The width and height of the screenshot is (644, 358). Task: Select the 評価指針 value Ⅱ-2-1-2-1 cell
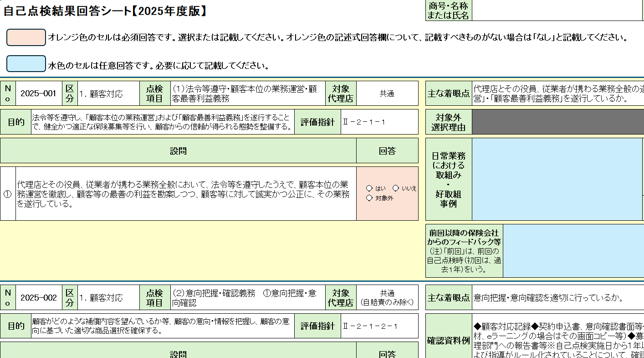[379, 326]
